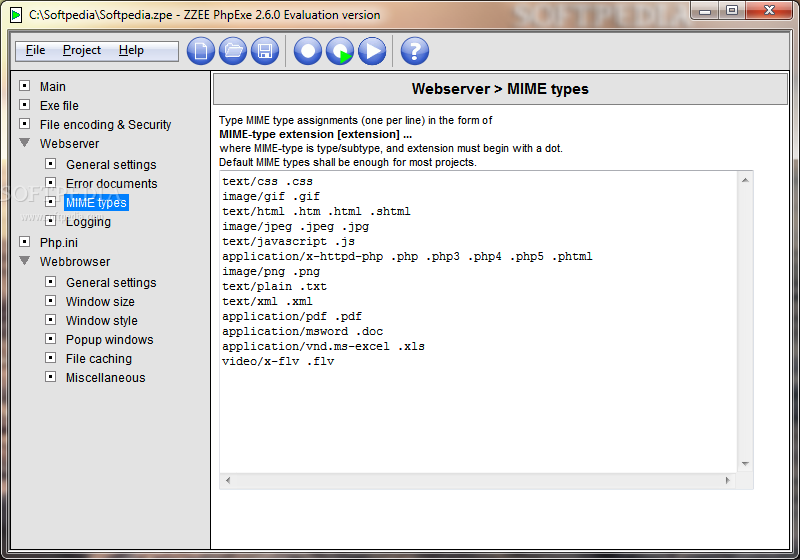Click the horizontal scrollbar left arrow

click(x=228, y=480)
